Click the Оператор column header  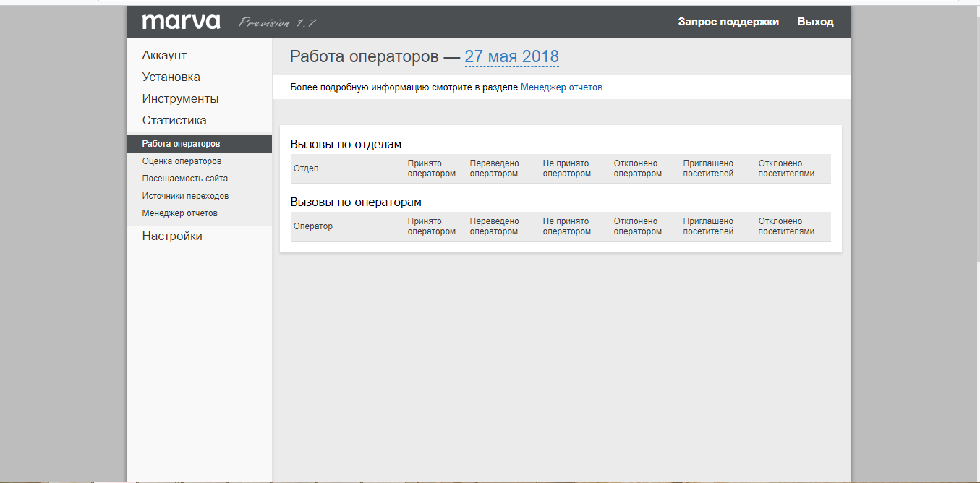pos(312,226)
